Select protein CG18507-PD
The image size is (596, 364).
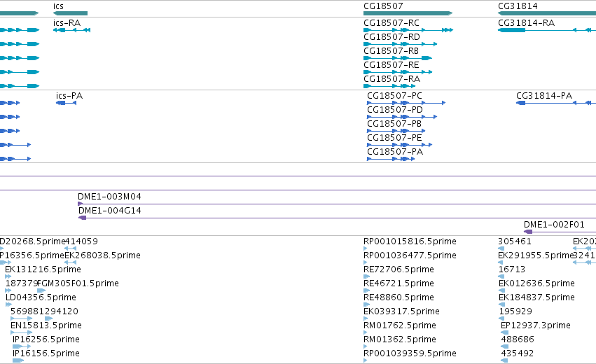pos(395,110)
